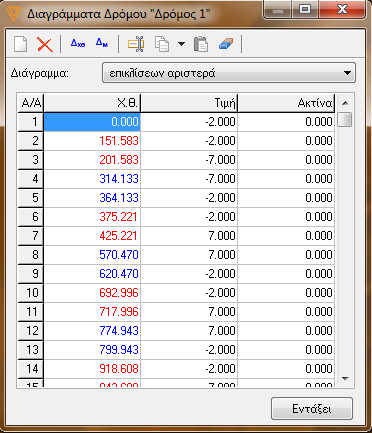This screenshot has width=372, height=433.
Task: Click the blue eraser clear icon
Action: pyautogui.click(x=226, y=44)
